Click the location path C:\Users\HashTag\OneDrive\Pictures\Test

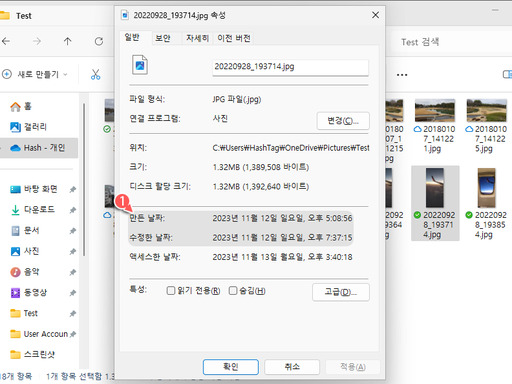(291, 148)
